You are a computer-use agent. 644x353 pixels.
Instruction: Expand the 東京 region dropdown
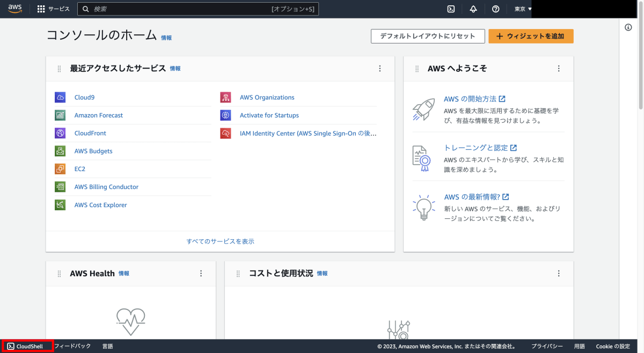(523, 9)
